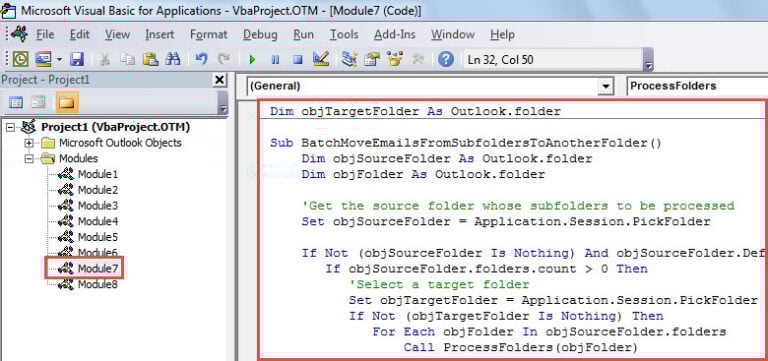
Task: Open the Format menu
Action: 209,34
